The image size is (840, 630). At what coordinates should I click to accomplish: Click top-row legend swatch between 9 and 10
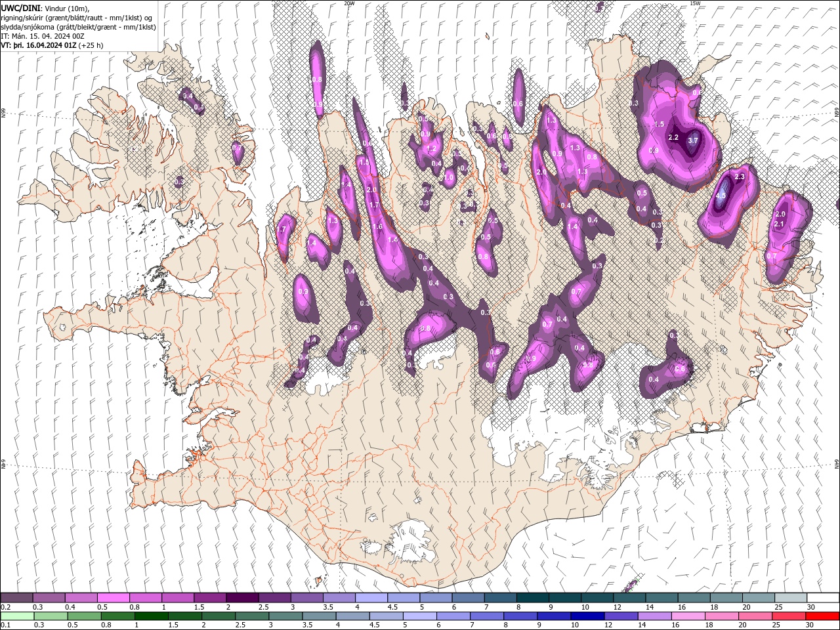point(565,597)
